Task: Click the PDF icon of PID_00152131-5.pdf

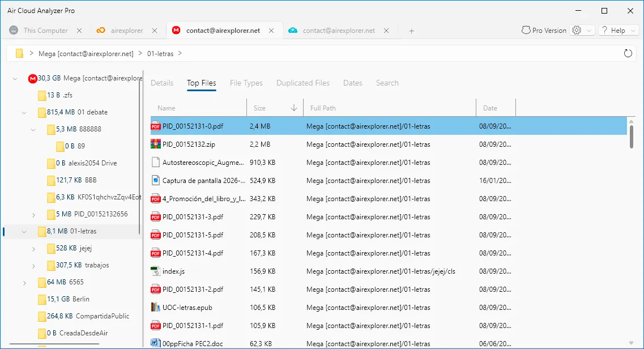Action: pyautogui.click(x=155, y=235)
